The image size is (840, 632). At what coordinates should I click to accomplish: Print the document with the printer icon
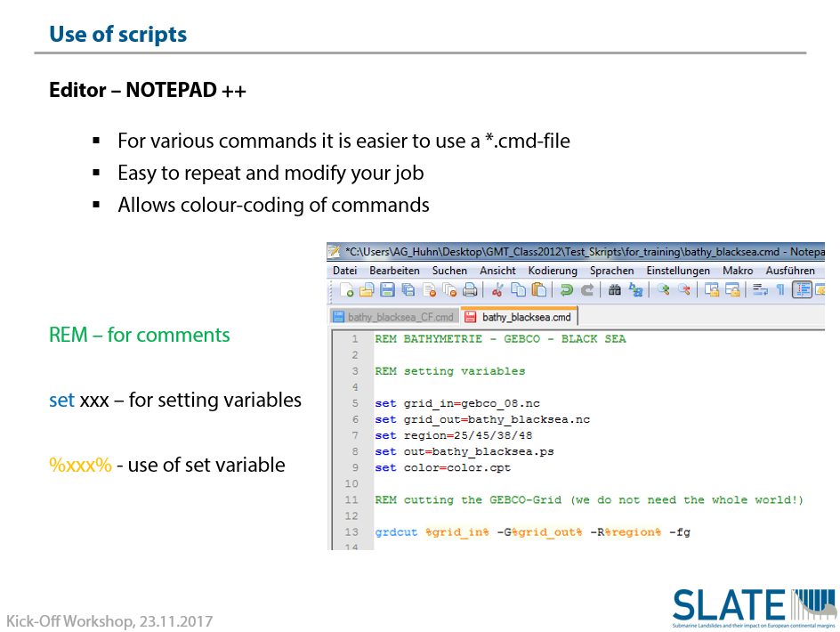tap(470, 290)
